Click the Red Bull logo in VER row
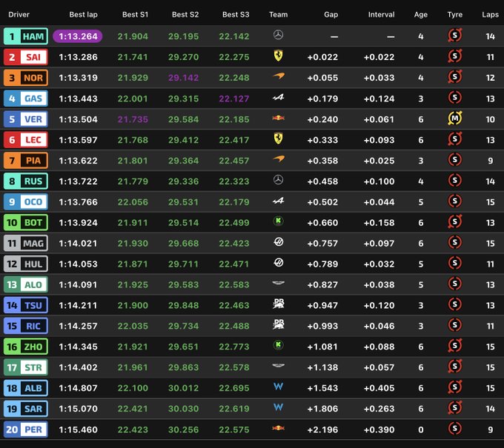504x448 pixels. coord(279,118)
